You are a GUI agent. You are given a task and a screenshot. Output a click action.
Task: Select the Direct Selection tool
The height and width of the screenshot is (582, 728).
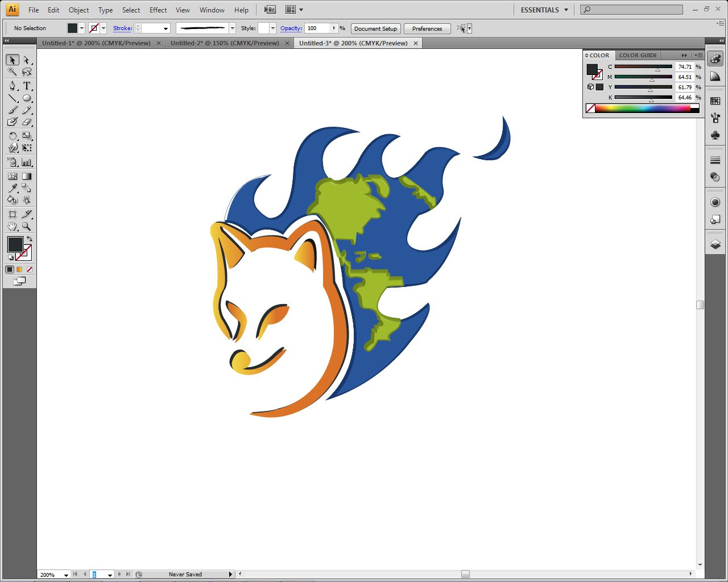26,60
